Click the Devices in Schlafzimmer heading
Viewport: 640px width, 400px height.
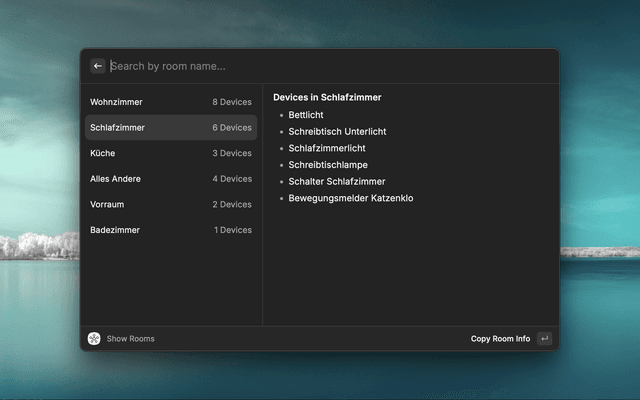point(327,97)
